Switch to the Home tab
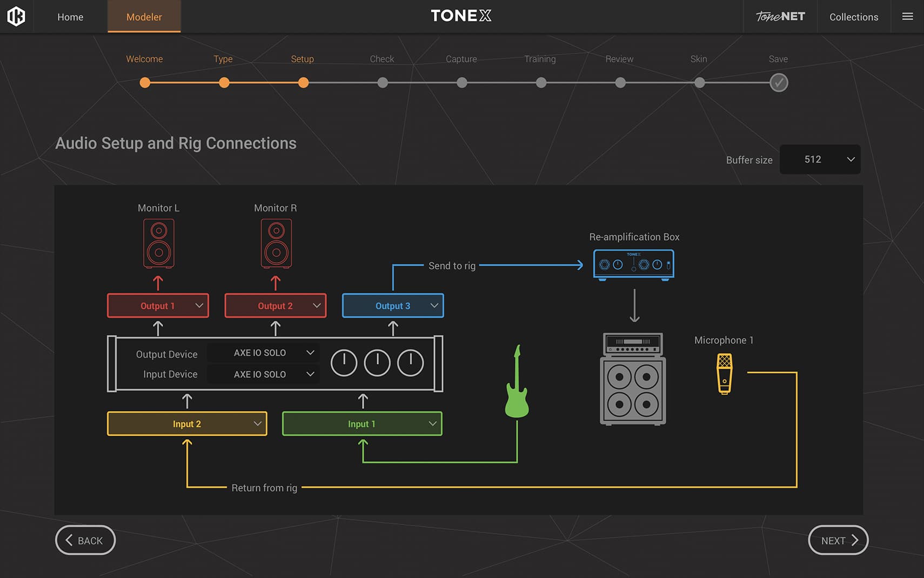This screenshot has width=924, height=578. [70, 17]
